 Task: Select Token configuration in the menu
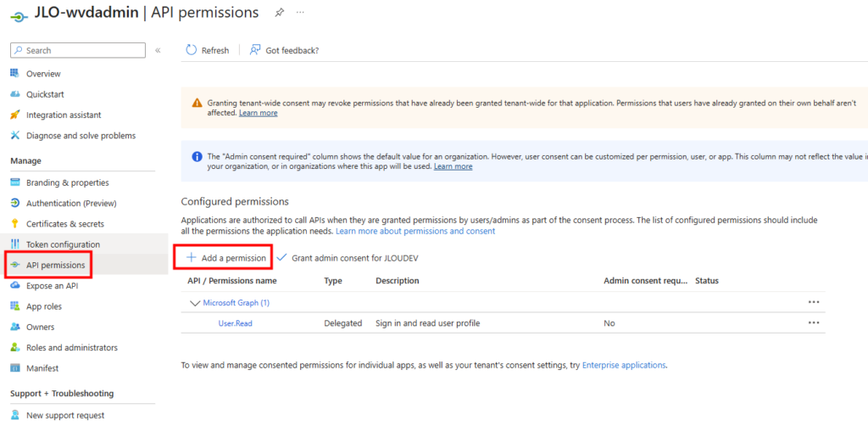click(62, 244)
